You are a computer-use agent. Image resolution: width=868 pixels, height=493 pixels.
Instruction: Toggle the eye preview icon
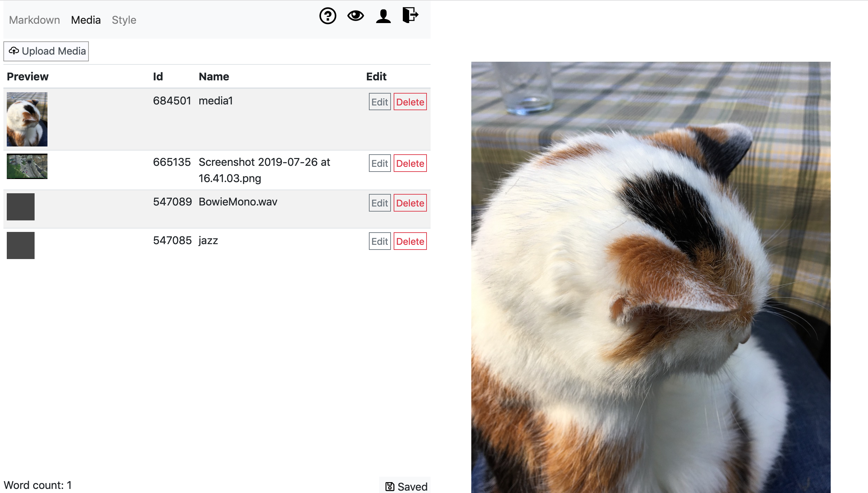355,16
